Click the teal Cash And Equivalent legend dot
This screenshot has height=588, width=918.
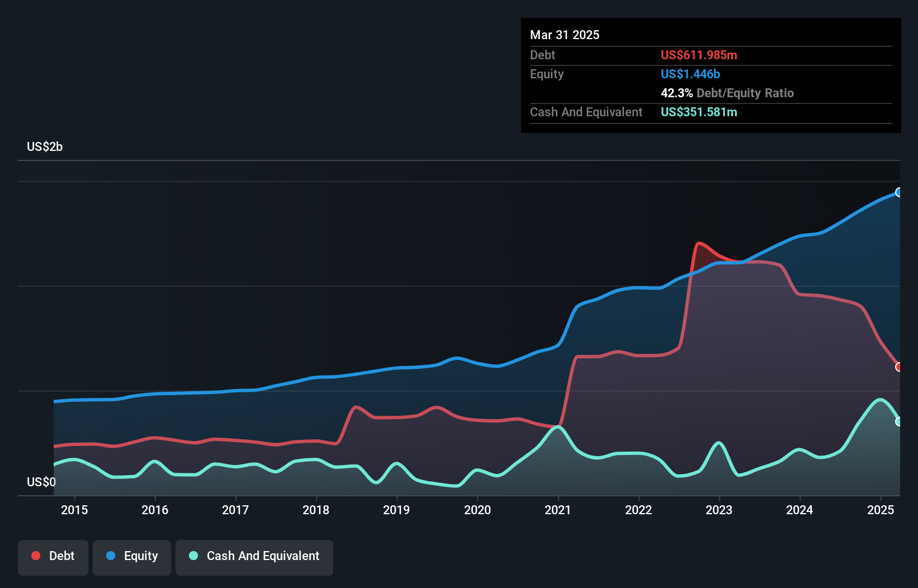[193, 556]
